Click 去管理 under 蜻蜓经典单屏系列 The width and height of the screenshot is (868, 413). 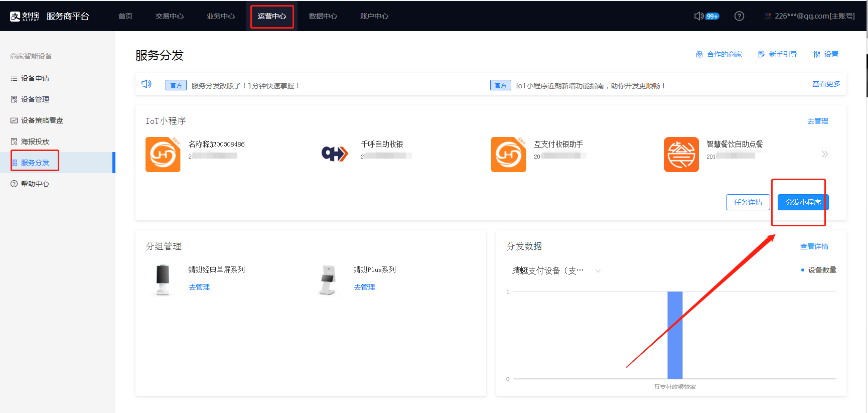click(x=199, y=287)
